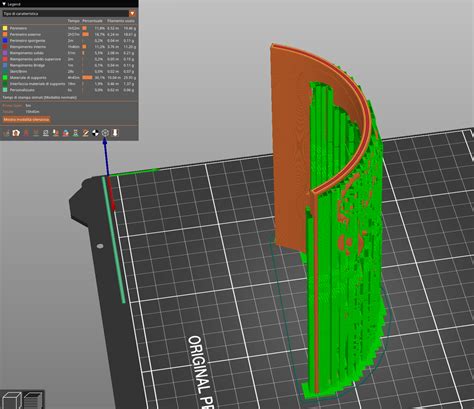Collapse the Legend panel triangle
474x409 pixels.
pos(4,4)
